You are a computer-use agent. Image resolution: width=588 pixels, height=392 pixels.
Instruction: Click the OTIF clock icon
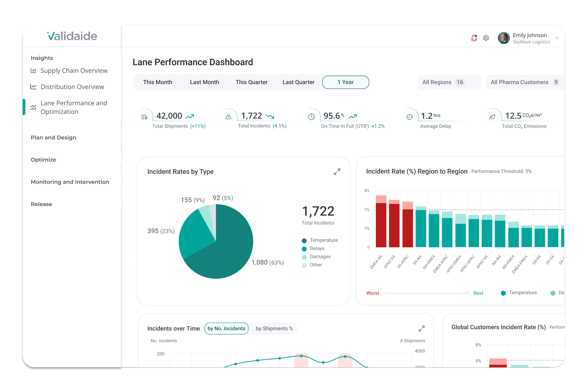[311, 117]
